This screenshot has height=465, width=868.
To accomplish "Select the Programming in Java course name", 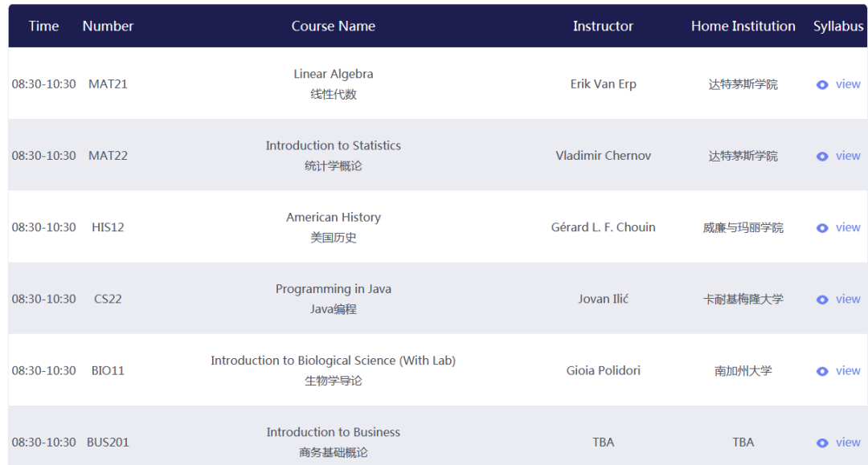I will (x=334, y=289).
